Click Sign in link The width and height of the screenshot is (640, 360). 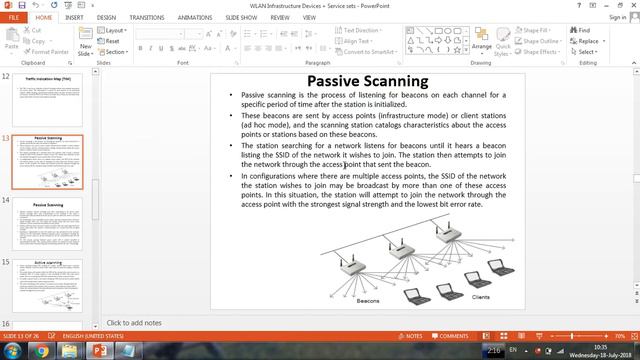click(618, 18)
